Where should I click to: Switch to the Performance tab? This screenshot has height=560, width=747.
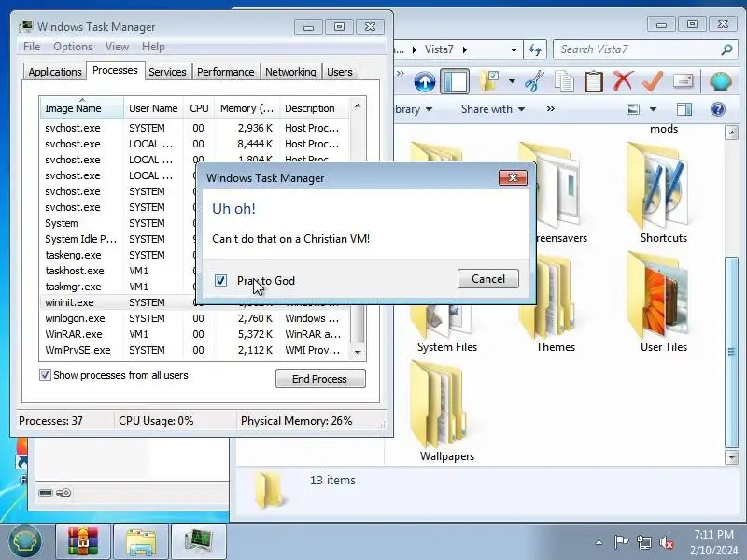(225, 72)
